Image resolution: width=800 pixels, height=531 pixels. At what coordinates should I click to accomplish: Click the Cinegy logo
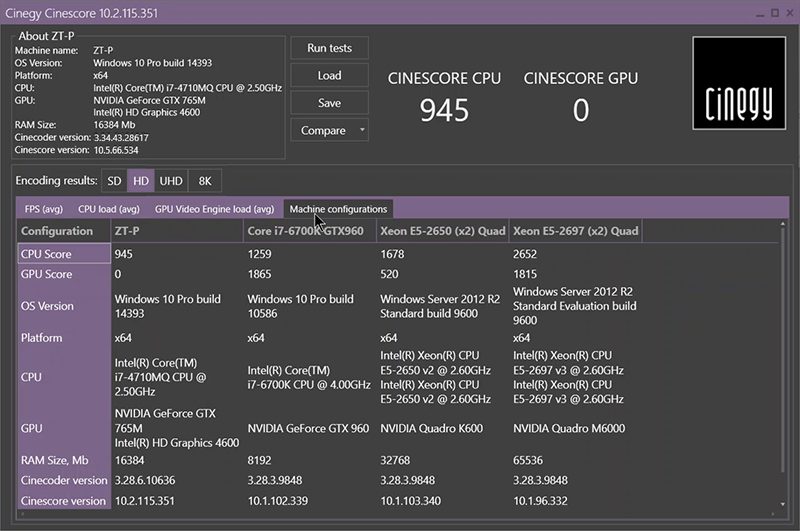pyautogui.click(x=739, y=83)
